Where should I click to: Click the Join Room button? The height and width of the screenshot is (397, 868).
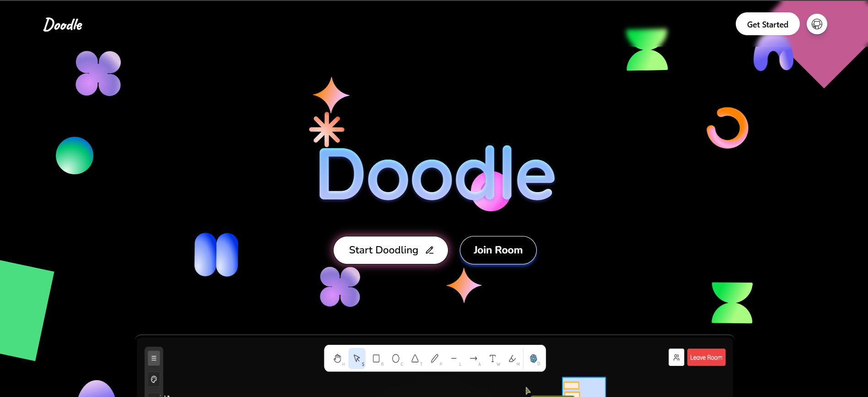click(x=498, y=250)
